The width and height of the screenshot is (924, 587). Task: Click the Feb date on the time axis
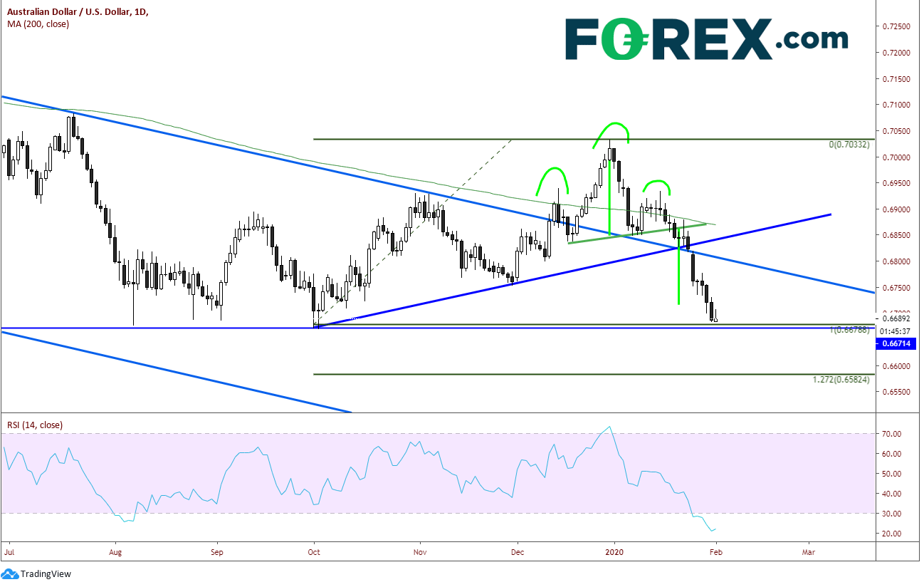point(716,551)
